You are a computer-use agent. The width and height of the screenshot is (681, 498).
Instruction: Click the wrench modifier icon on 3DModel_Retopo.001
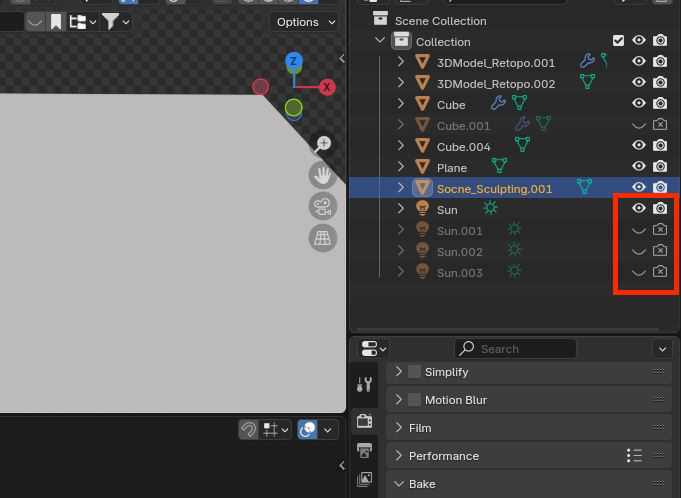point(587,60)
